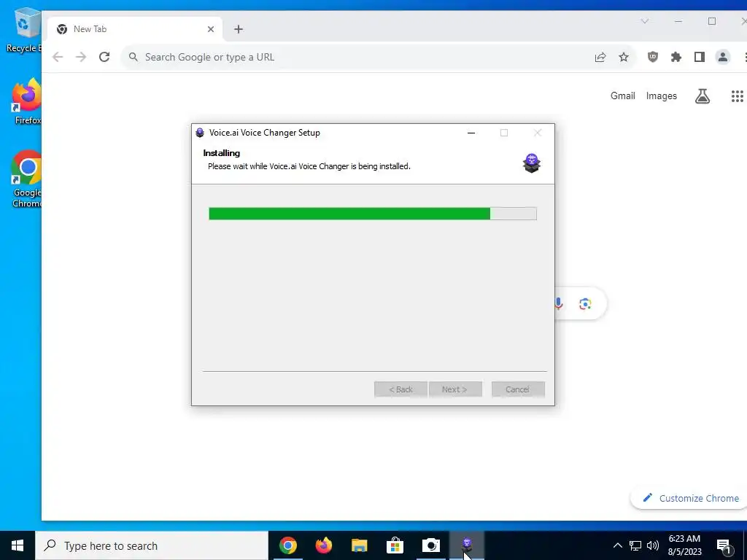Open the clock and date flyout

tap(684, 545)
